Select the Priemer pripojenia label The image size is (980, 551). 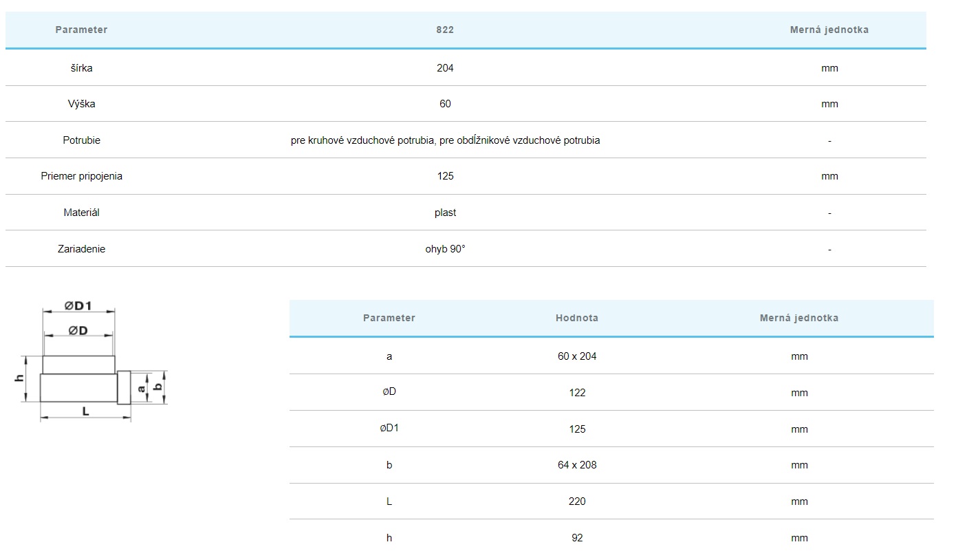(x=81, y=176)
